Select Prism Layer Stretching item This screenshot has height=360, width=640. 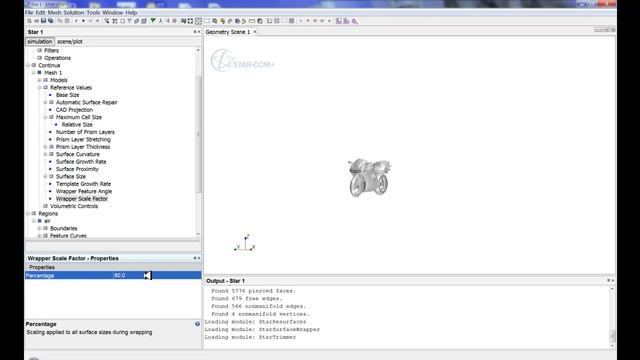83,140
